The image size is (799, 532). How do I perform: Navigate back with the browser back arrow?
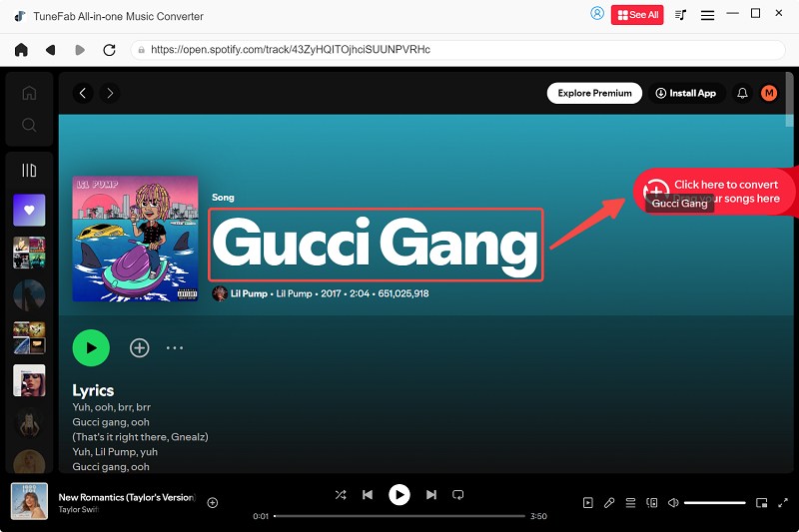coord(51,50)
